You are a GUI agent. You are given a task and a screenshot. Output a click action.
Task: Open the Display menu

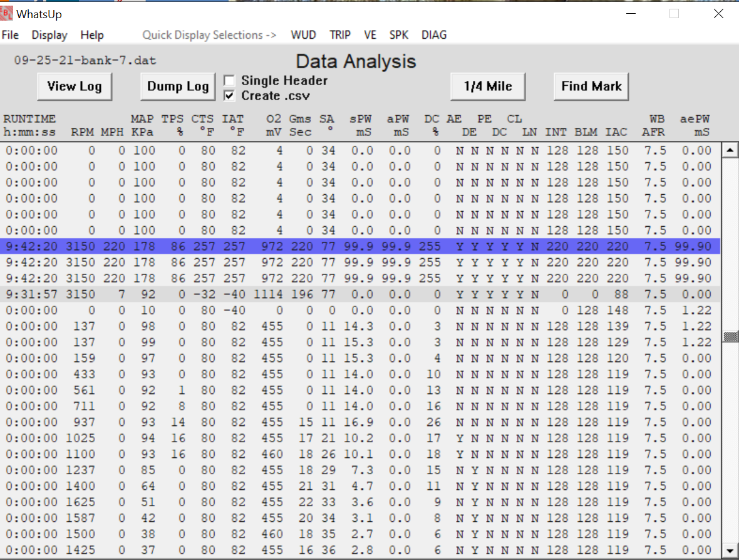(x=49, y=35)
